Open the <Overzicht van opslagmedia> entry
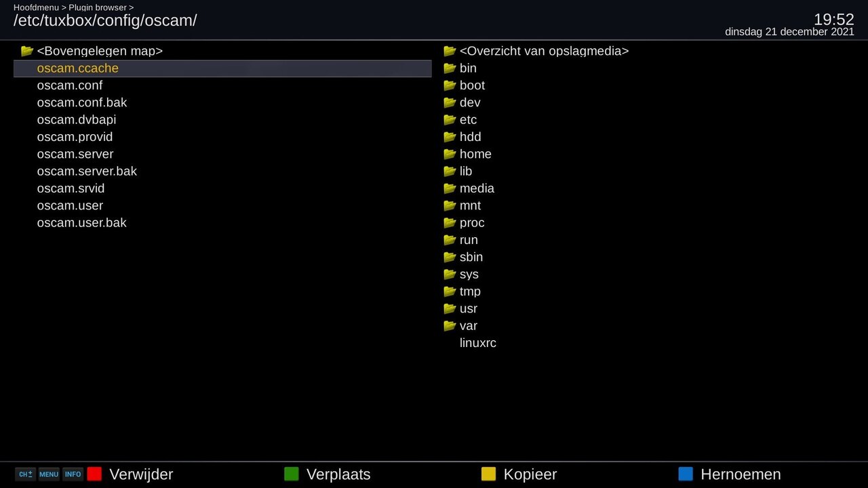The height and width of the screenshot is (488, 868). (543, 51)
